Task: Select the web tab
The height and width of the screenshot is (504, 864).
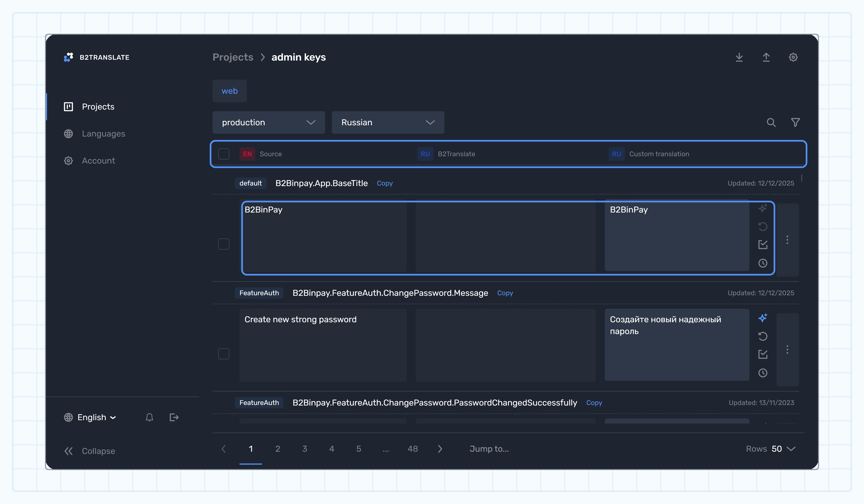Action: point(229,91)
